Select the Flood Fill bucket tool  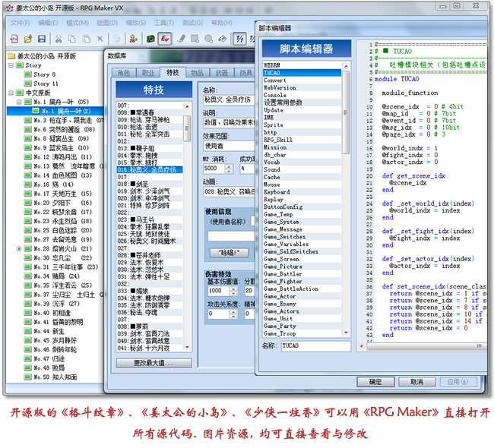click(223, 39)
